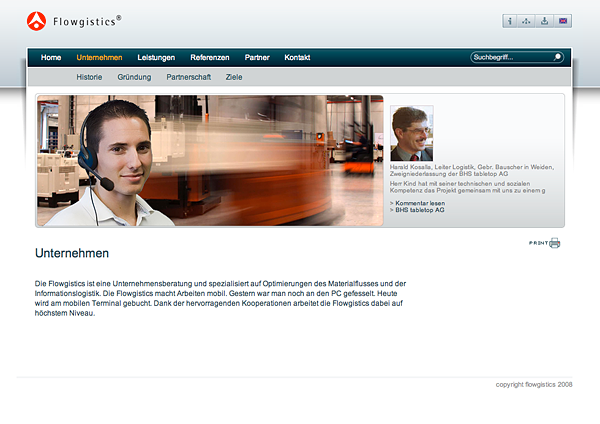
Task: Click the search magnifier icon
Action: pos(558,58)
